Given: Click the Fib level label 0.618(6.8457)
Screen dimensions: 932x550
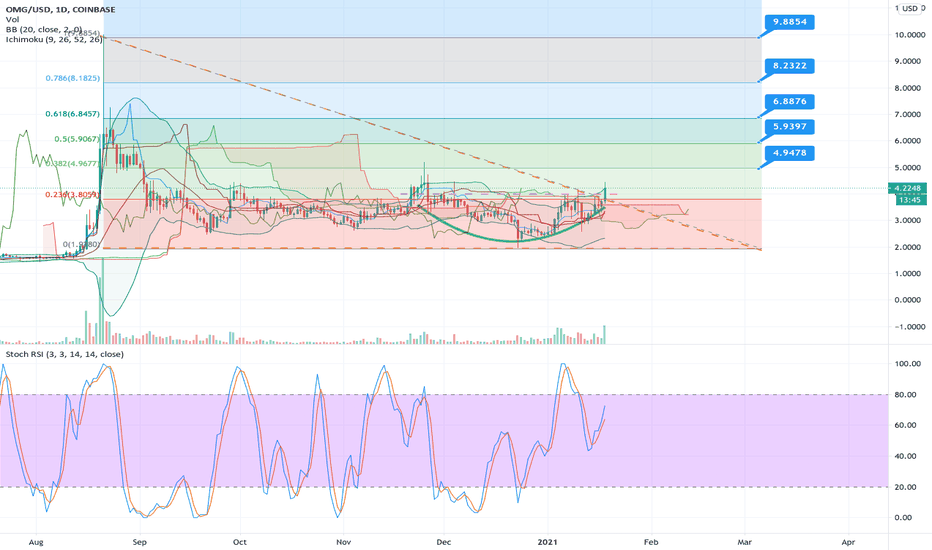Looking at the screenshot, I should click(73, 114).
